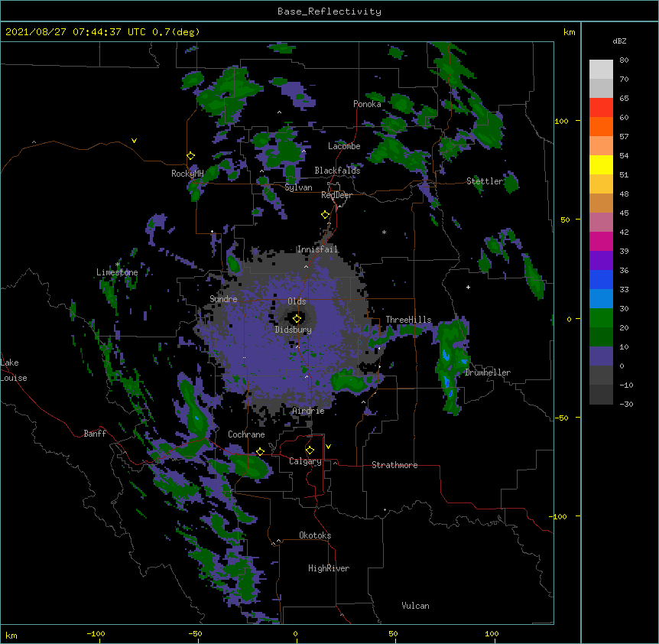Select the light grey 80–70 dBZ swatch
The height and width of the screenshot is (644, 659).
click(601, 69)
